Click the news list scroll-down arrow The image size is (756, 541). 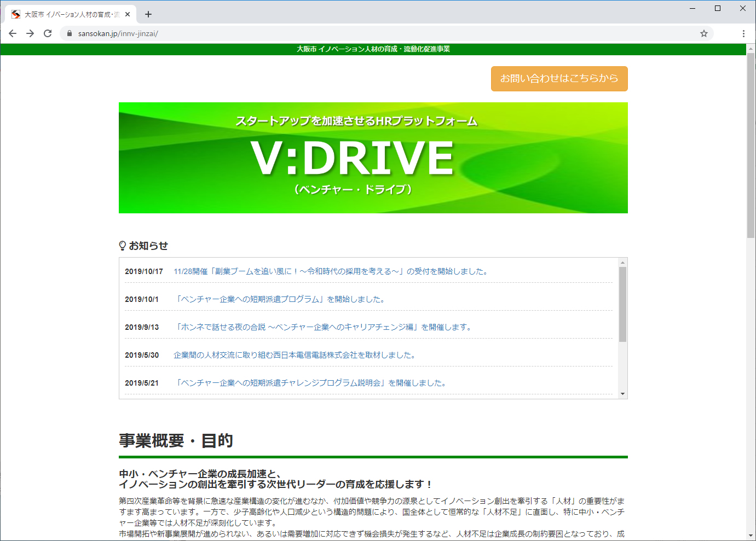(622, 394)
